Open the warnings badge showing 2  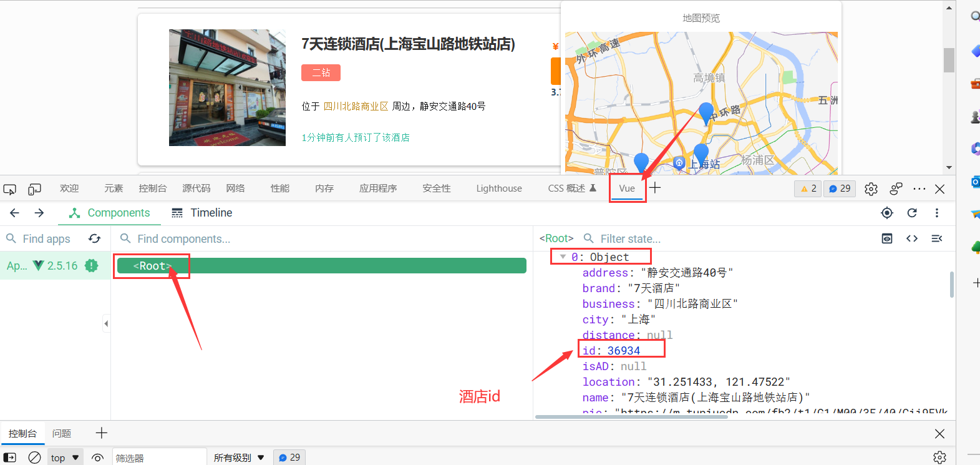pos(808,188)
